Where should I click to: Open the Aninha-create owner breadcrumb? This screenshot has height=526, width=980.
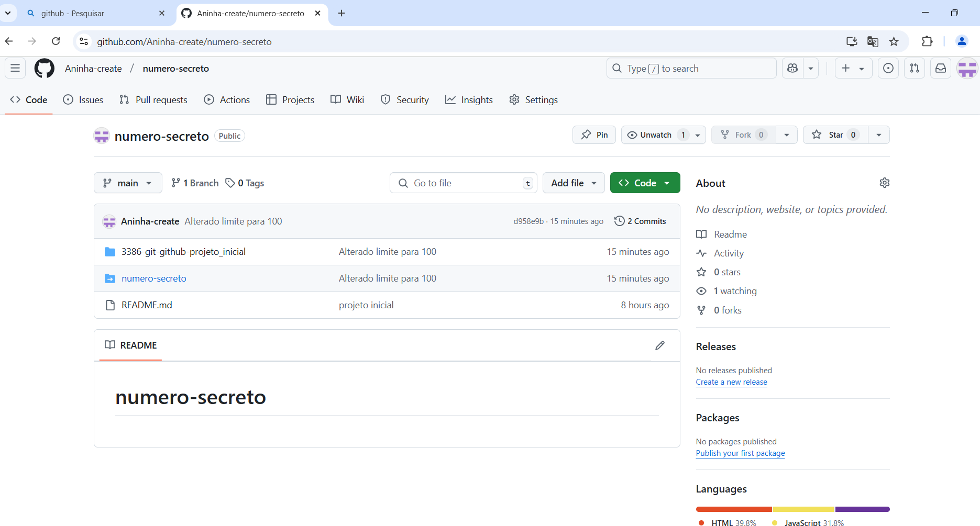pos(93,69)
